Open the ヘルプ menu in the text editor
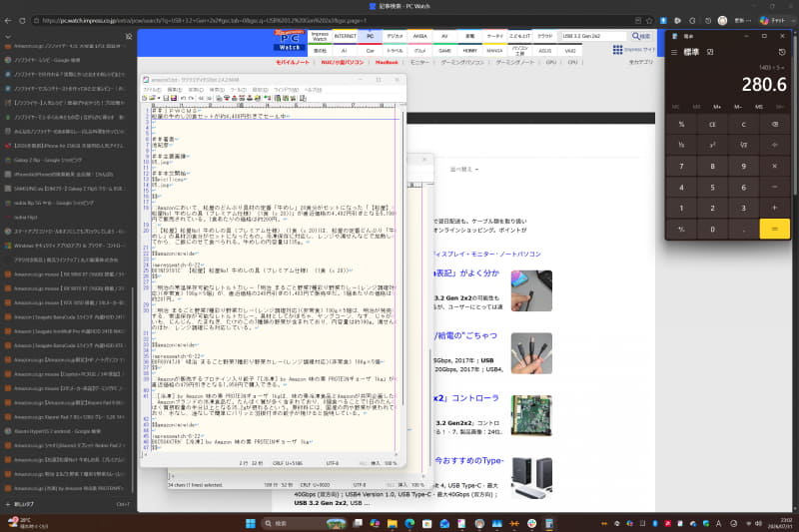Image resolution: width=799 pixels, height=532 pixels. click(x=313, y=90)
